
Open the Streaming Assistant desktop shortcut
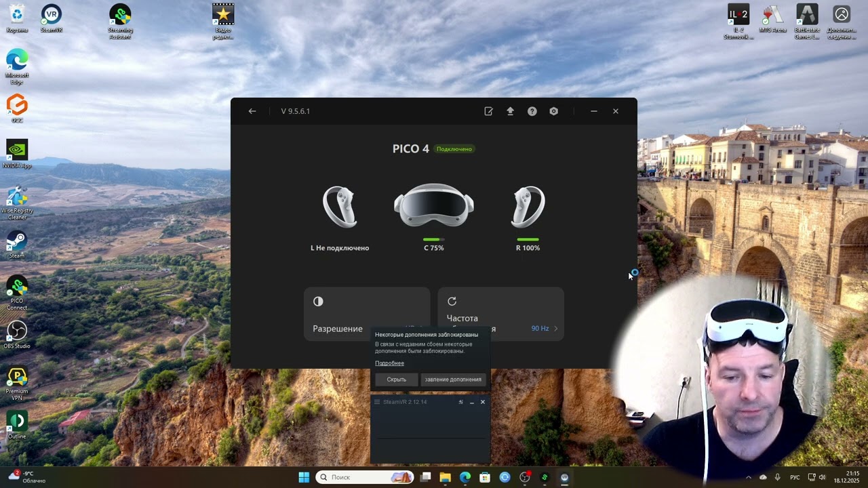[120, 22]
